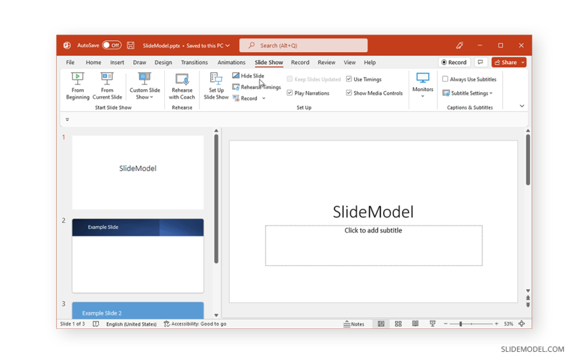This screenshot has height=364, width=588.
Task: Switch to Normal view icon
Action: tap(381, 324)
